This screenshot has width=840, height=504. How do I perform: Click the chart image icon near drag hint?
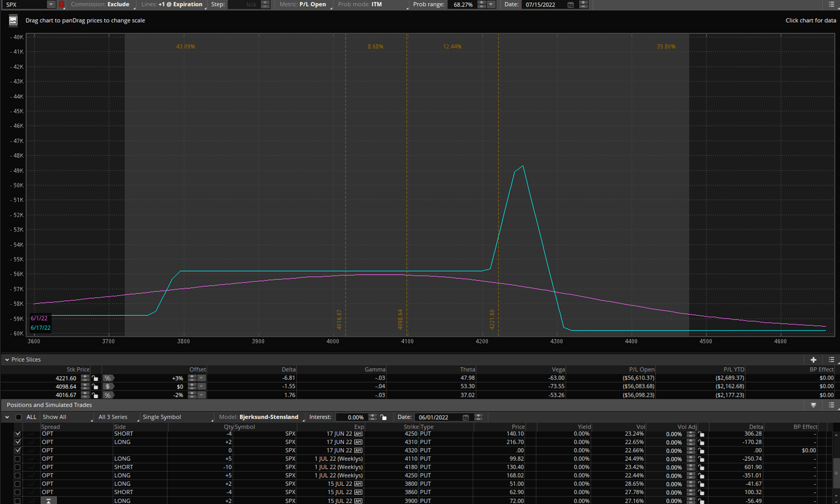13,21
